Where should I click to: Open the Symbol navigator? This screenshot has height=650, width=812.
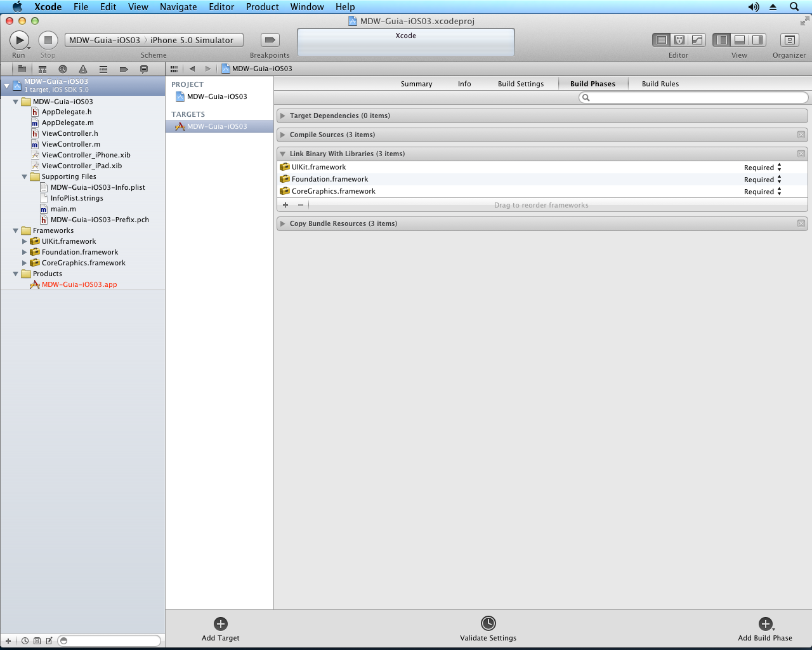[x=43, y=69]
